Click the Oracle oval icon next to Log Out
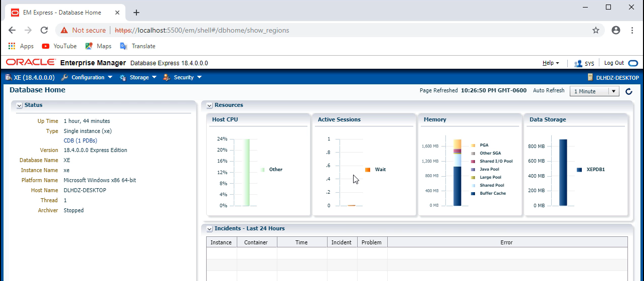This screenshot has width=644, height=281. click(633, 63)
